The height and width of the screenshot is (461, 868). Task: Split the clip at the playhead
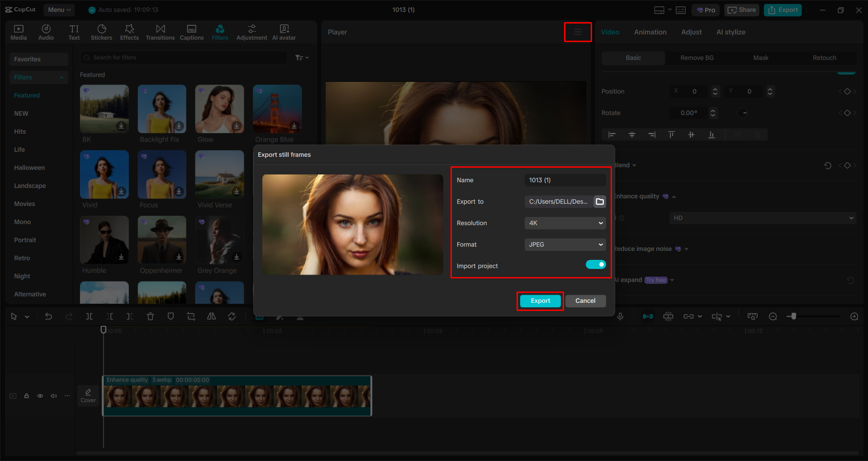coord(89,316)
